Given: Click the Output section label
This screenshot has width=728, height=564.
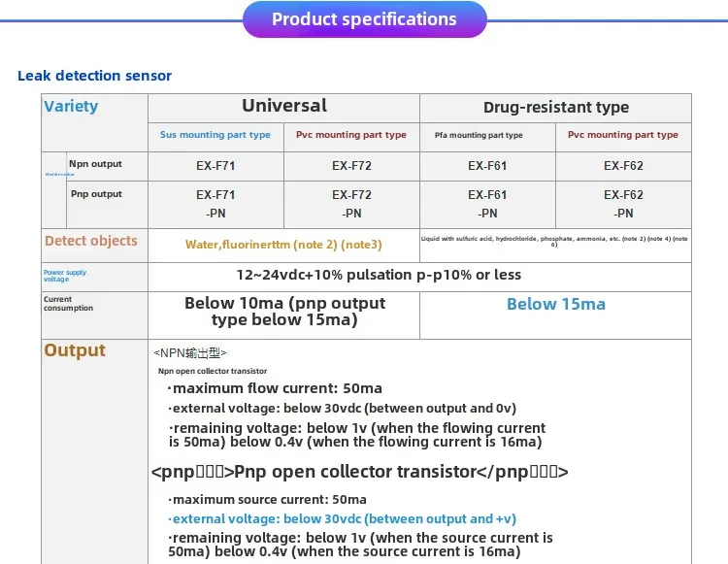Looking at the screenshot, I should point(75,350).
